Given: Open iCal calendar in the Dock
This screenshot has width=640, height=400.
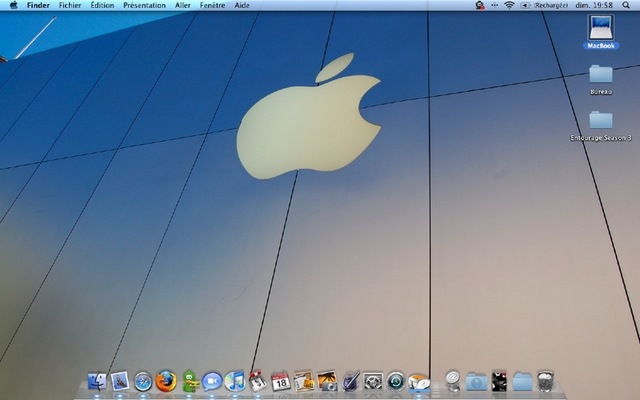Looking at the screenshot, I should coord(281,381).
